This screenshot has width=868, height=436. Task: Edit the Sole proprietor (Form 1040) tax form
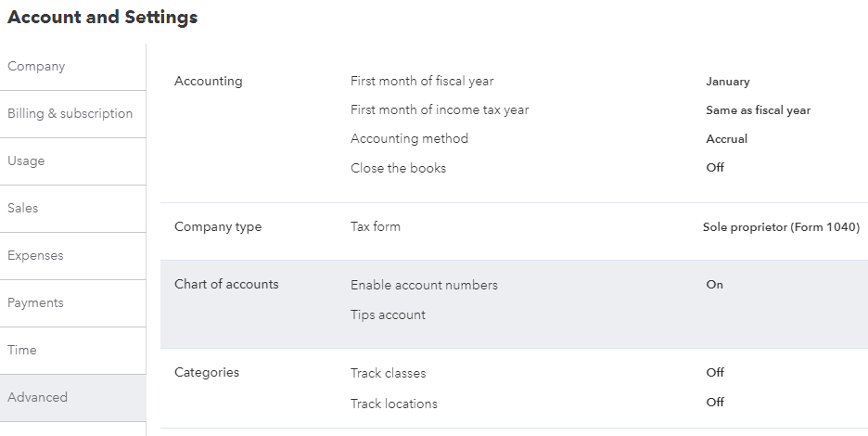[x=781, y=227]
